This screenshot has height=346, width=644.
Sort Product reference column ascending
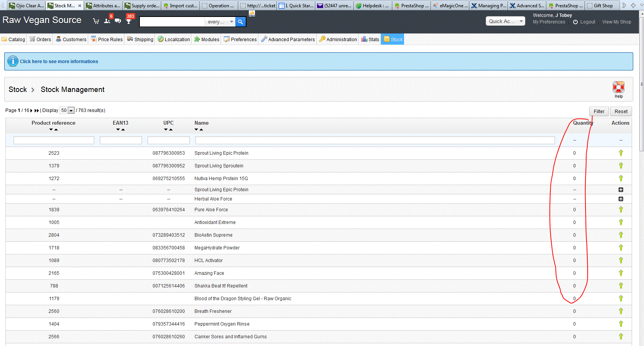(56, 130)
